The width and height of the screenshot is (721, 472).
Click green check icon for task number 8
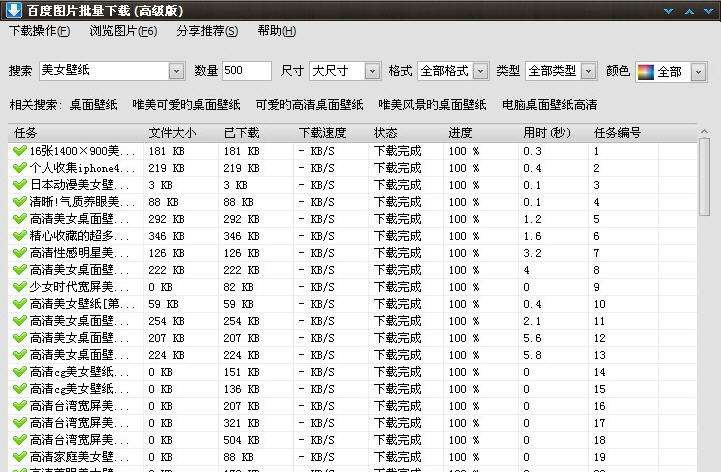(x=19, y=270)
